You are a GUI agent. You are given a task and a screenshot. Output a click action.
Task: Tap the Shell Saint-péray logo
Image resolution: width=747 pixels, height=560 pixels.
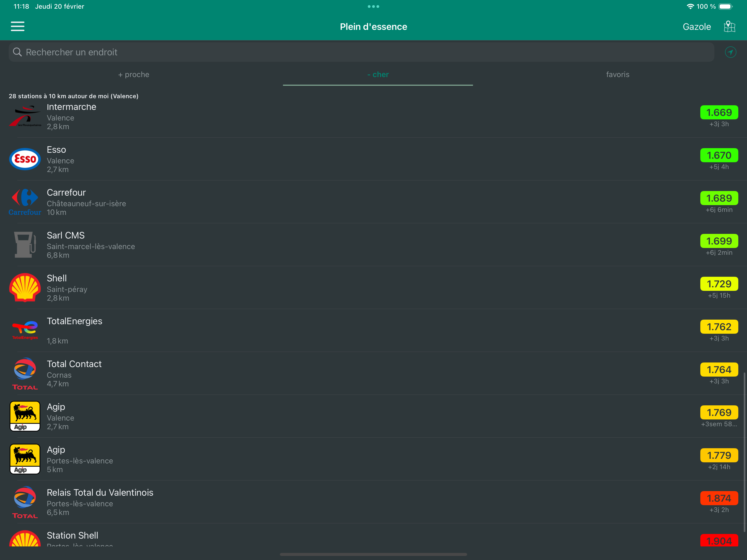25,287
